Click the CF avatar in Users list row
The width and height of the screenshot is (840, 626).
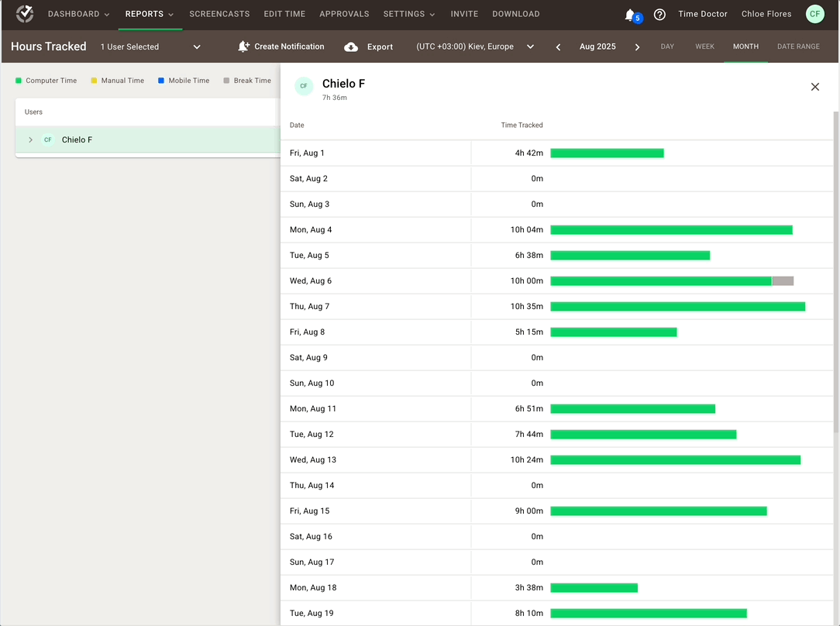coord(48,139)
